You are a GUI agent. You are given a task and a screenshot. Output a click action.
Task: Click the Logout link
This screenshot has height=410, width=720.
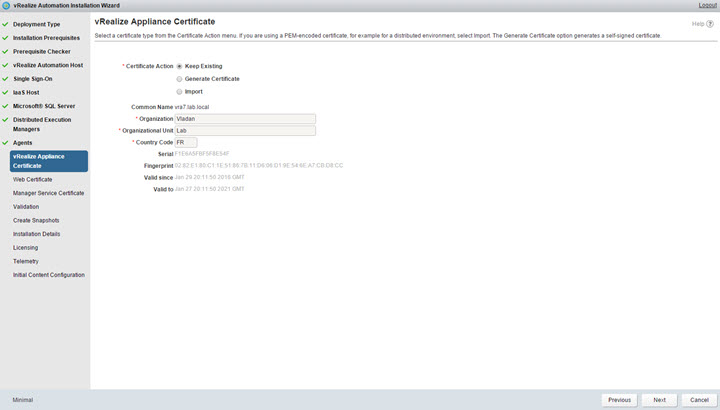point(708,6)
